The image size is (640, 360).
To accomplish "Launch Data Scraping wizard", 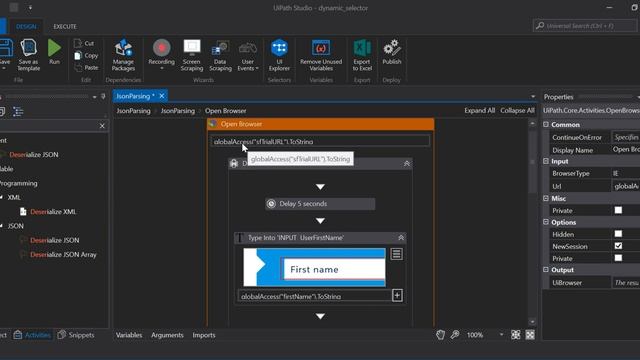I will click(x=220, y=55).
